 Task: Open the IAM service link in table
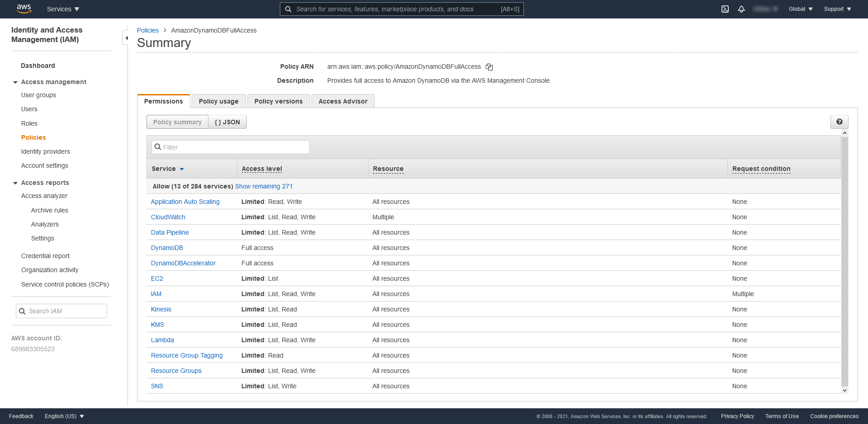click(156, 294)
